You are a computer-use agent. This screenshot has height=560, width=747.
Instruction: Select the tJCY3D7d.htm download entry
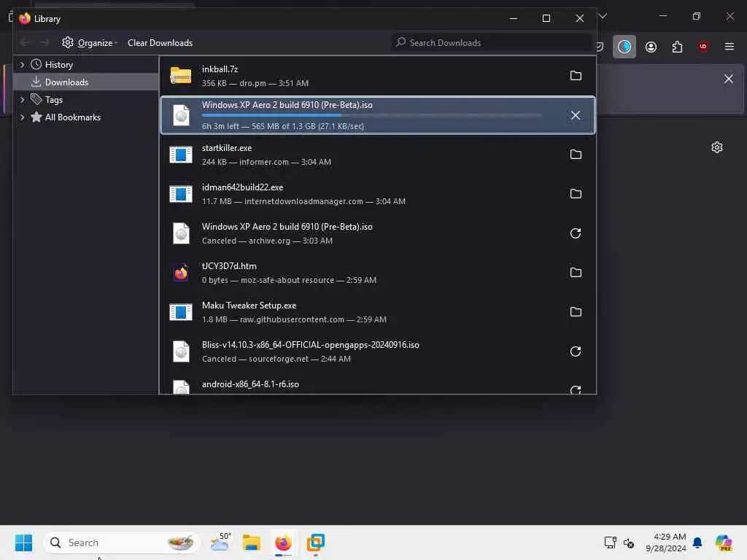point(377,273)
